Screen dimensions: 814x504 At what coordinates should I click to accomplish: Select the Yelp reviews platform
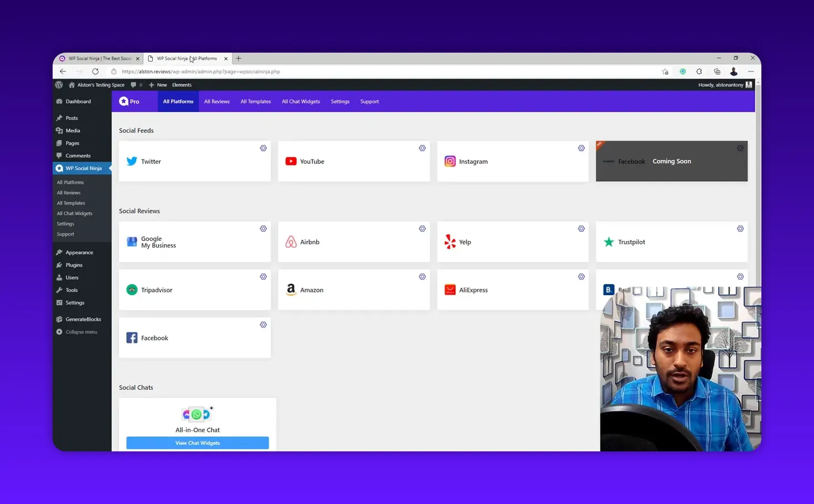click(x=464, y=241)
